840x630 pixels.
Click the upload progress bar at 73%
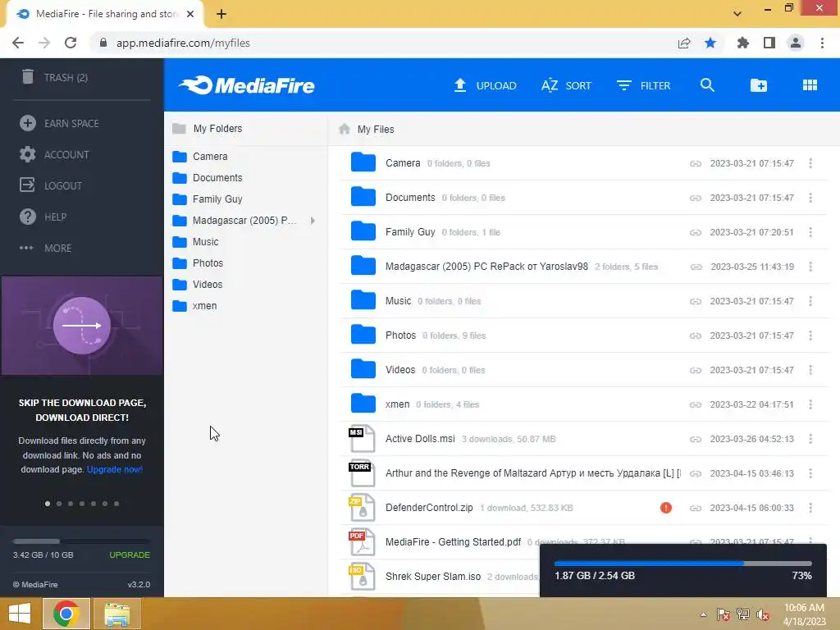(683, 564)
